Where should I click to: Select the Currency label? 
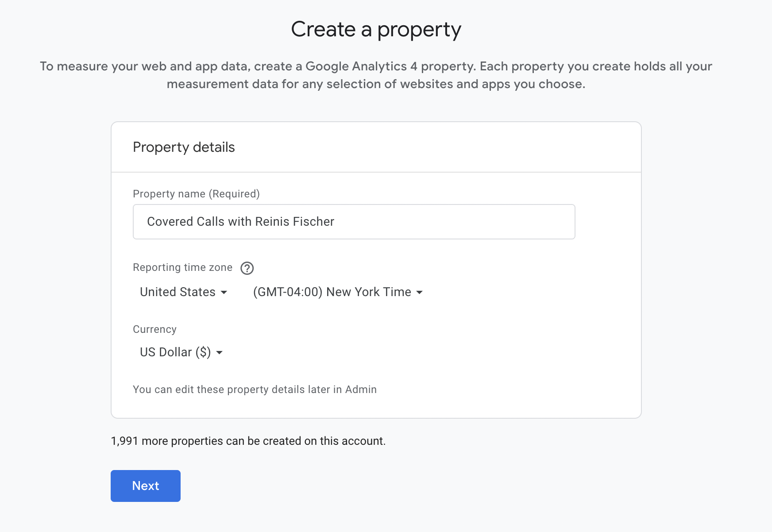(154, 329)
